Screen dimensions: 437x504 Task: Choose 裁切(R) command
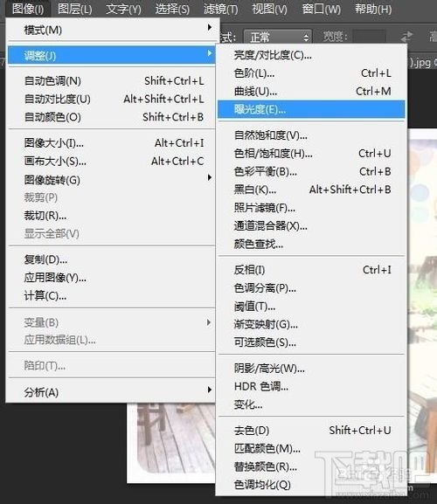click(x=111, y=216)
